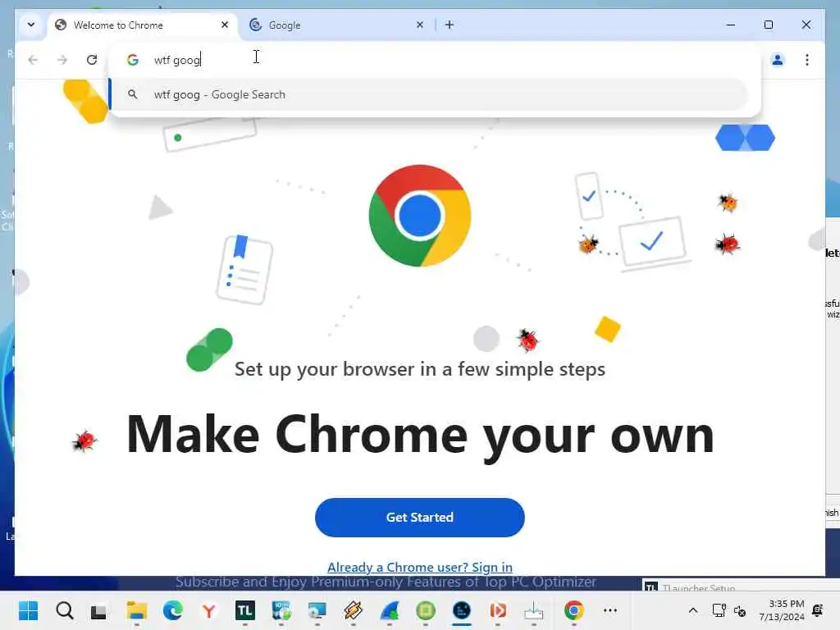Open a new tab with plus button
The image size is (840, 630).
tap(450, 25)
